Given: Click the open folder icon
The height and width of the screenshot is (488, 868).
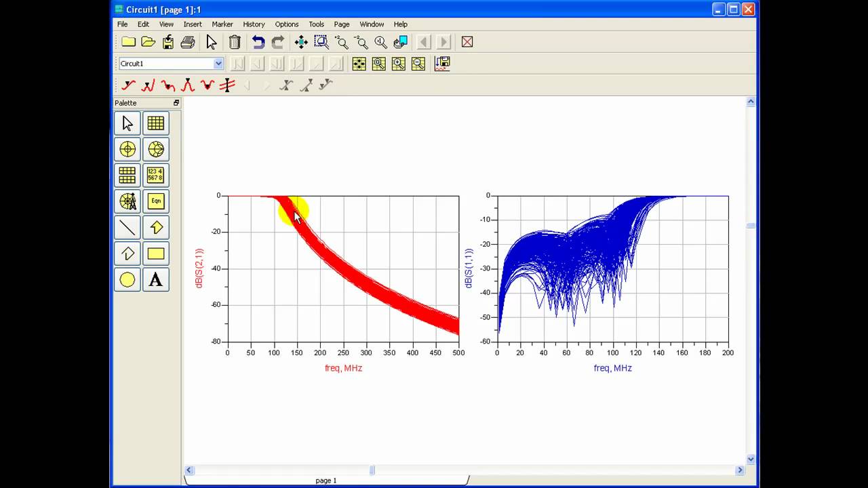Looking at the screenshot, I should (x=149, y=42).
